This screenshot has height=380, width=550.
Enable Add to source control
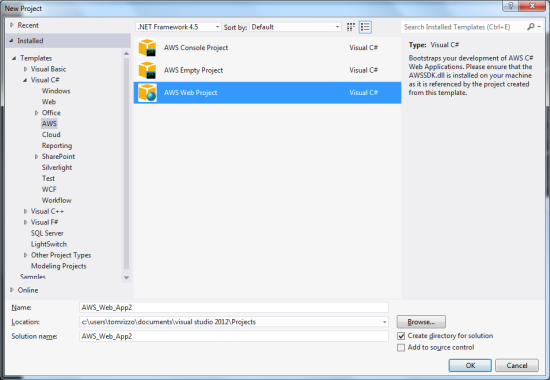tap(401, 348)
